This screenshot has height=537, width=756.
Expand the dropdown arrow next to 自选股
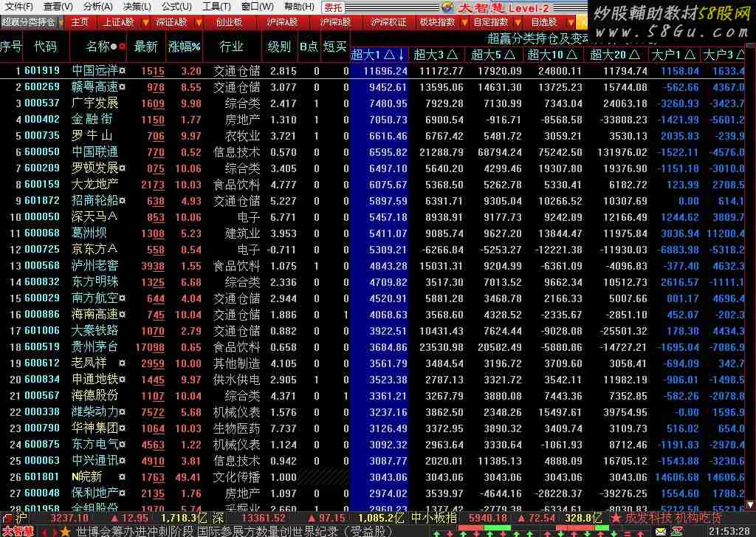571,22
